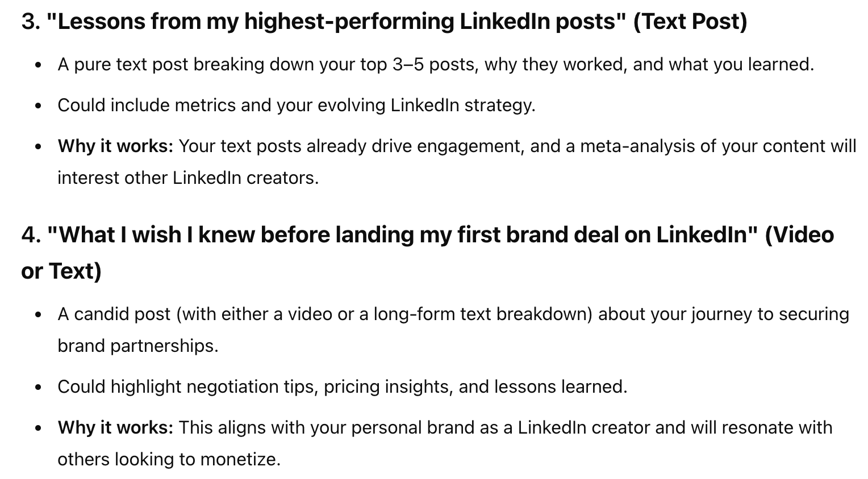
Task: Click '(Text Post)' in heading 3
Action: pos(690,22)
